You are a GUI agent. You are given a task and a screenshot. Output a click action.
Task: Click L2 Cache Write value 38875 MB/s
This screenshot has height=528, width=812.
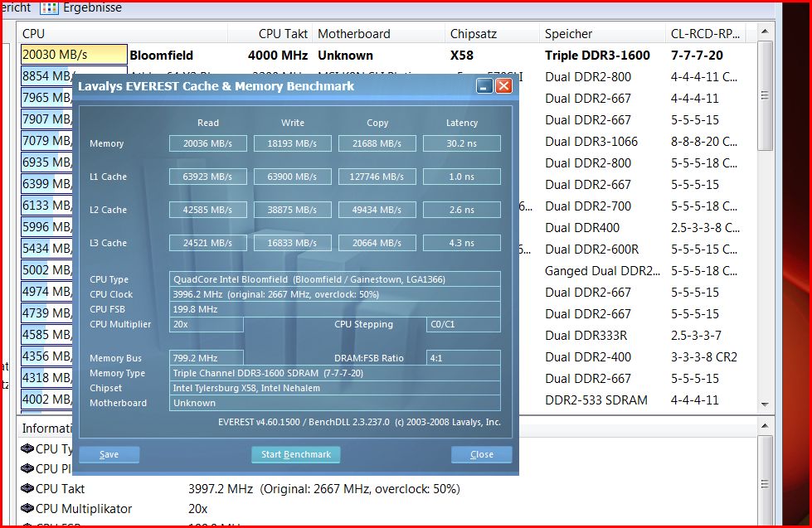[x=292, y=210]
